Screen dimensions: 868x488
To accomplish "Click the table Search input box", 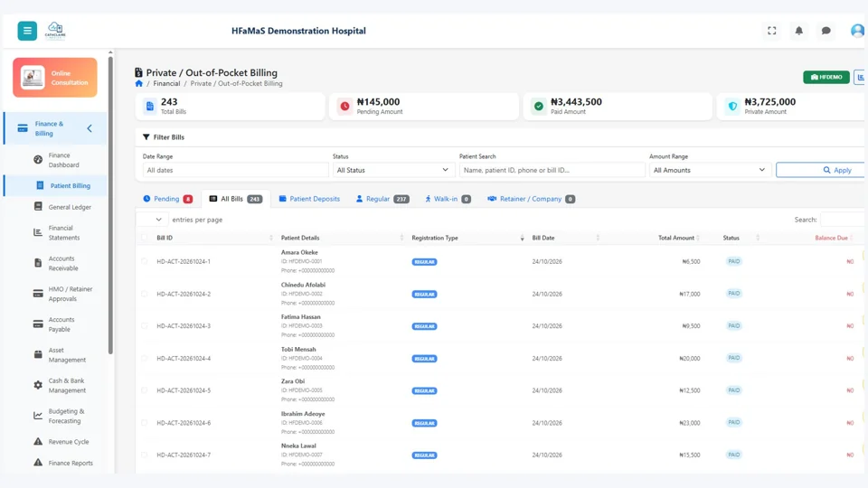I will point(843,220).
